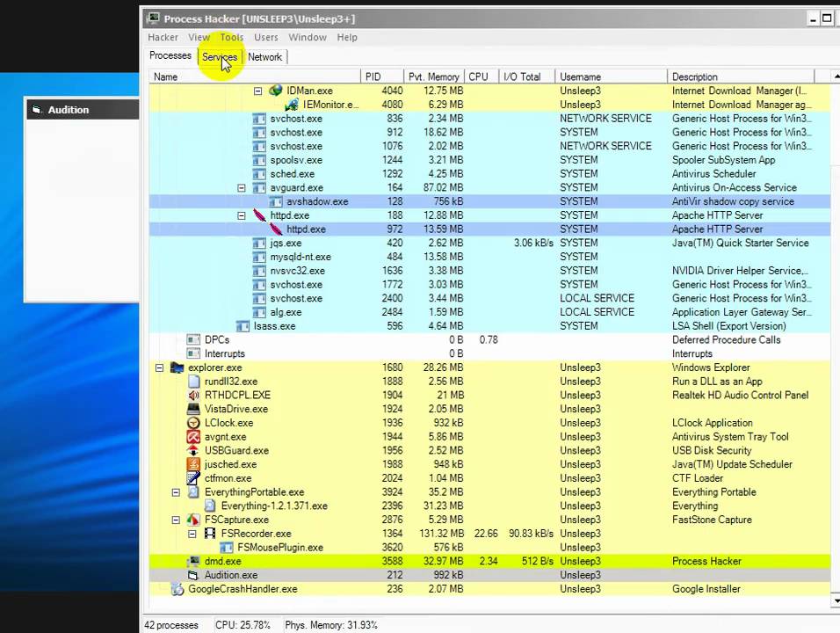Sort by the CPU column header
The image size is (840, 633).
click(x=482, y=76)
